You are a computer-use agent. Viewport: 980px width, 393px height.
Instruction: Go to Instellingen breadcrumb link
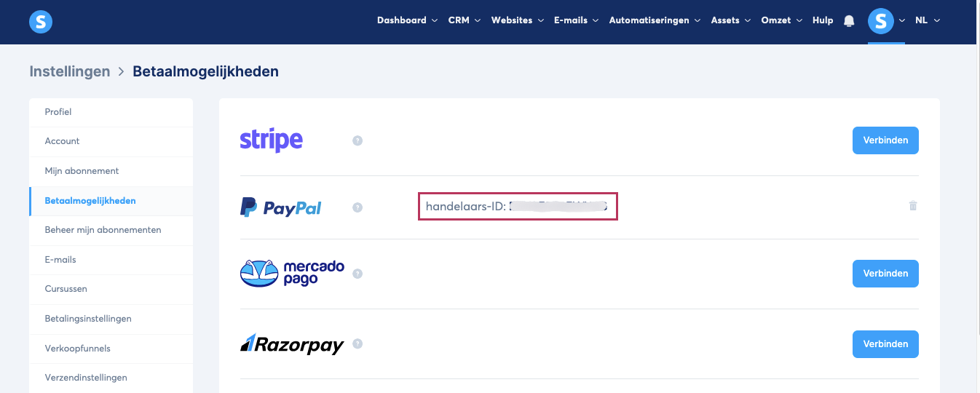click(x=70, y=71)
